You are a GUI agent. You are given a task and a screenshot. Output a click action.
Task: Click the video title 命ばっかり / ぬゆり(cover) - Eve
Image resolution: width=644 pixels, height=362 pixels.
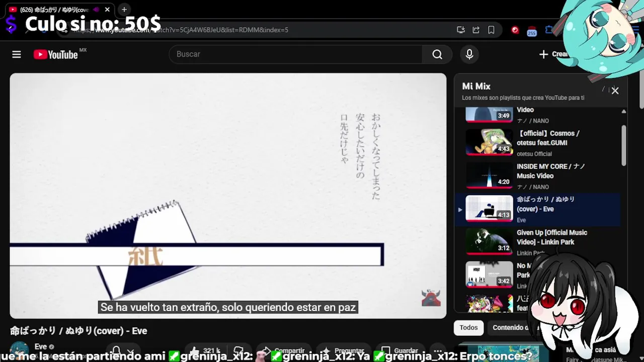(78, 331)
